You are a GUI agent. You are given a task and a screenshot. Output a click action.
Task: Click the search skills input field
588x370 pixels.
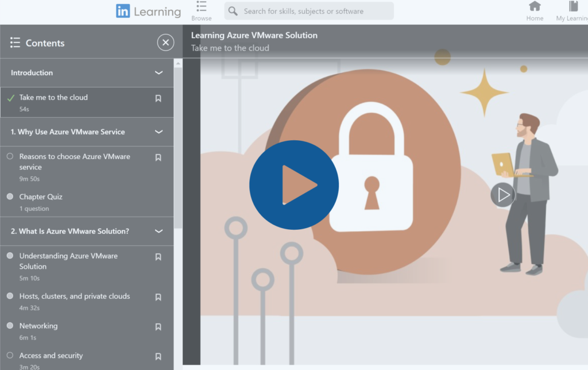pyautogui.click(x=309, y=11)
